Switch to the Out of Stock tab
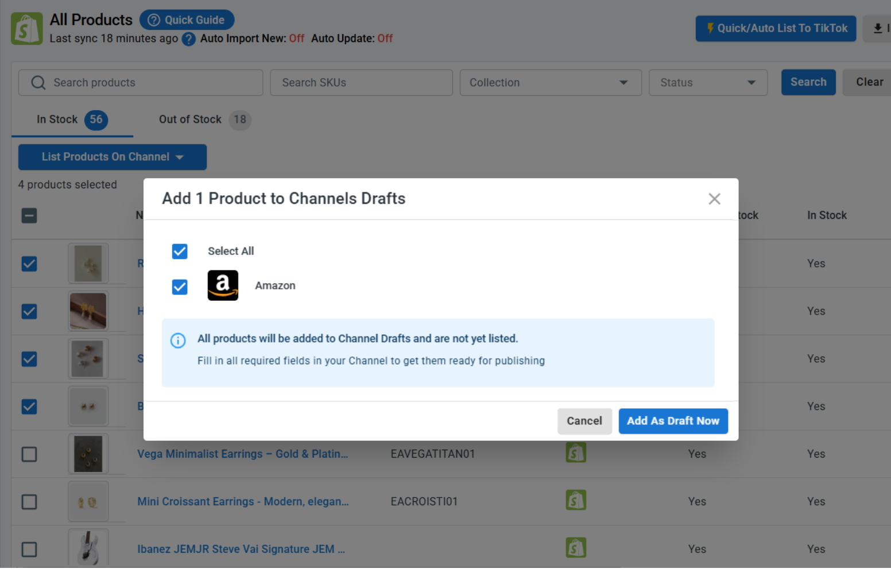 pyautogui.click(x=204, y=119)
